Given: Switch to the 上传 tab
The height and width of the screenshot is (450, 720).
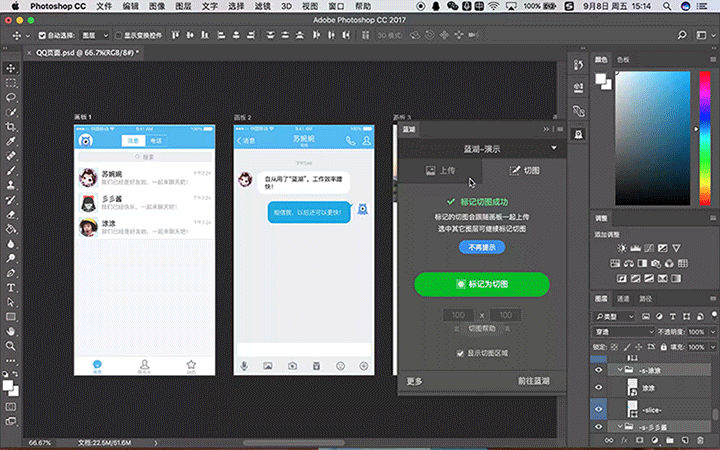Looking at the screenshot, I should (440, 171).
